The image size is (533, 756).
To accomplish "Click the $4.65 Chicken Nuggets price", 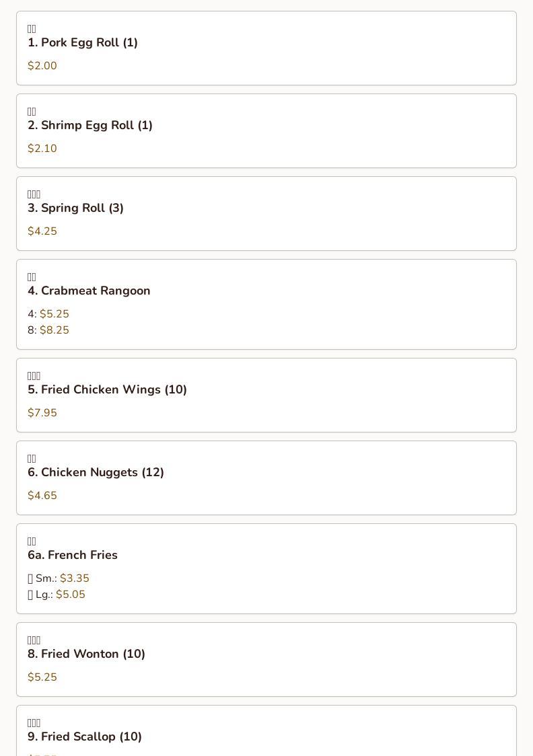I will [42, 496].
